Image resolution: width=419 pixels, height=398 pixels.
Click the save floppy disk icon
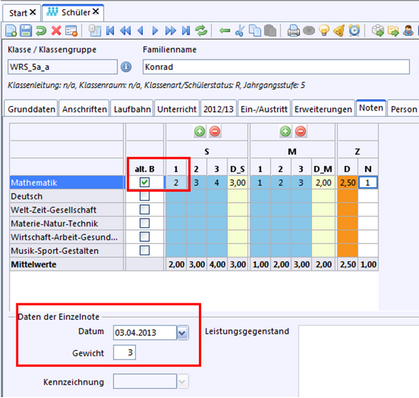(26, 31)
